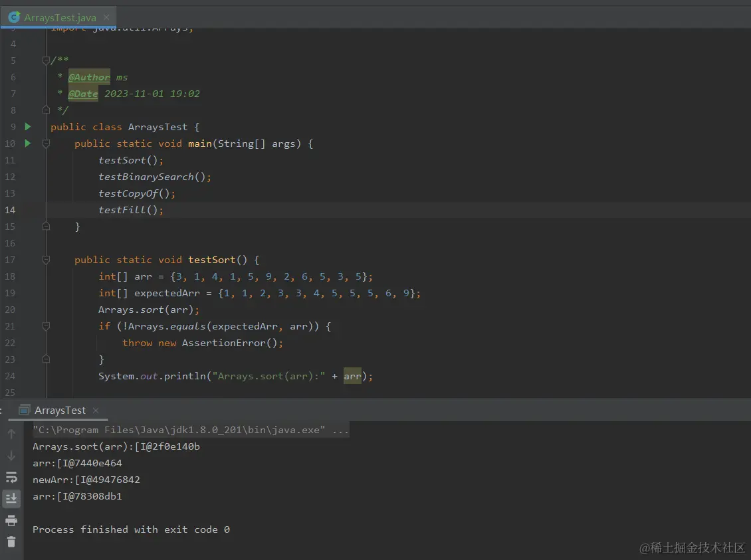
Task: Click the expectedArr variable declaration
Action: coord(167,293)
